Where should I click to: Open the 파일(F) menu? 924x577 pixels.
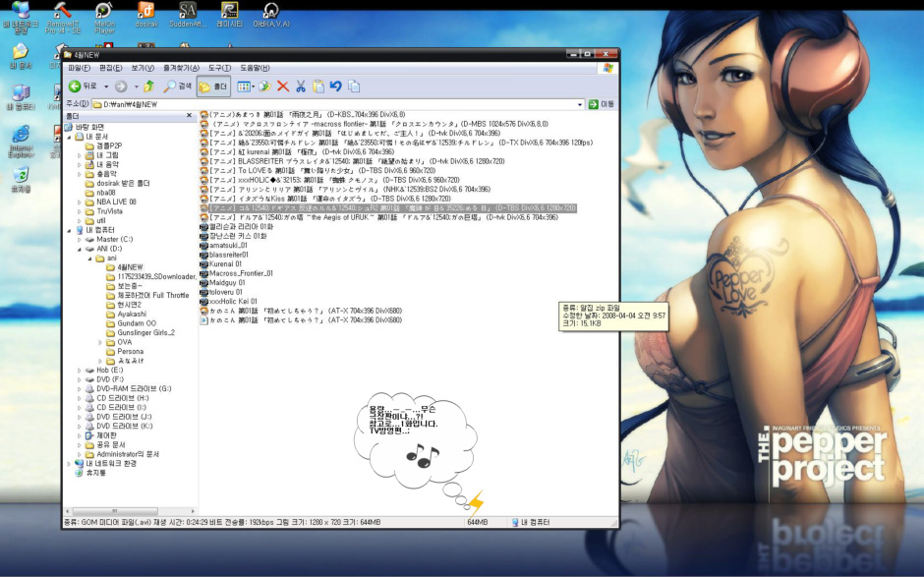click(79, 69)
